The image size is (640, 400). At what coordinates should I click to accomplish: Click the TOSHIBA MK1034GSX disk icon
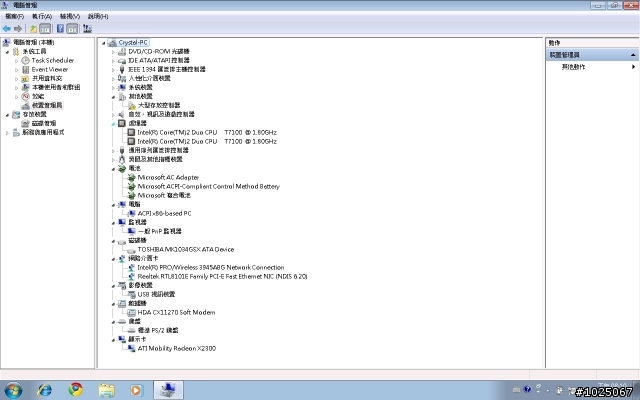point(131,249)
